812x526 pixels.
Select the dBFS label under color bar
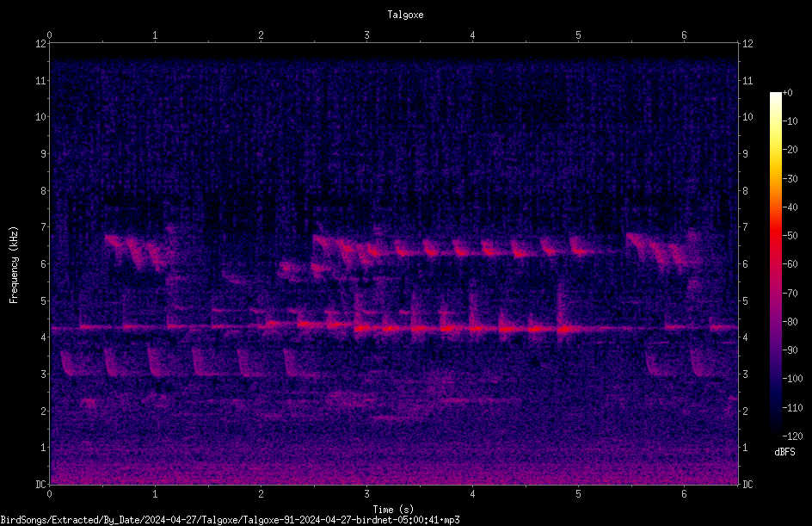click(x=784, y=452)
